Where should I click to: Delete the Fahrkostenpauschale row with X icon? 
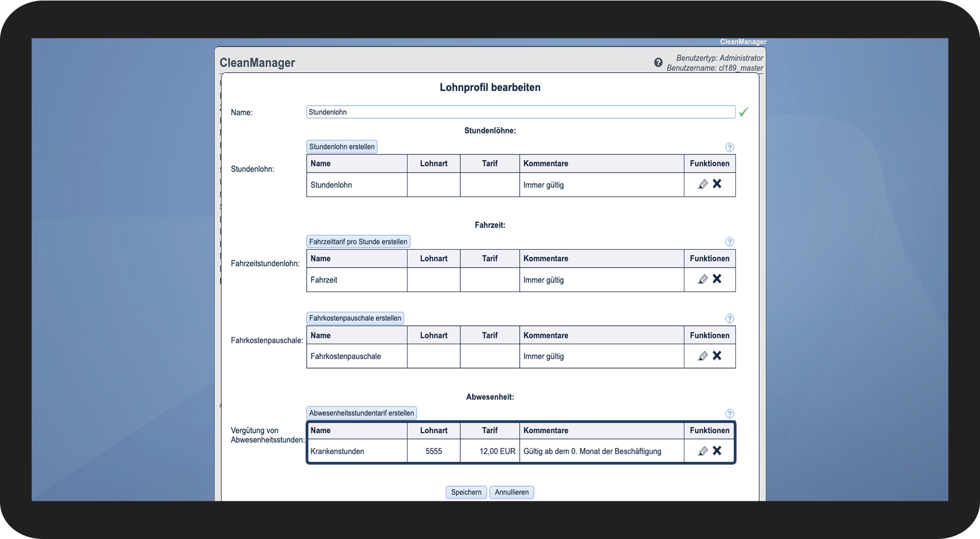click(x=717, y=355)
